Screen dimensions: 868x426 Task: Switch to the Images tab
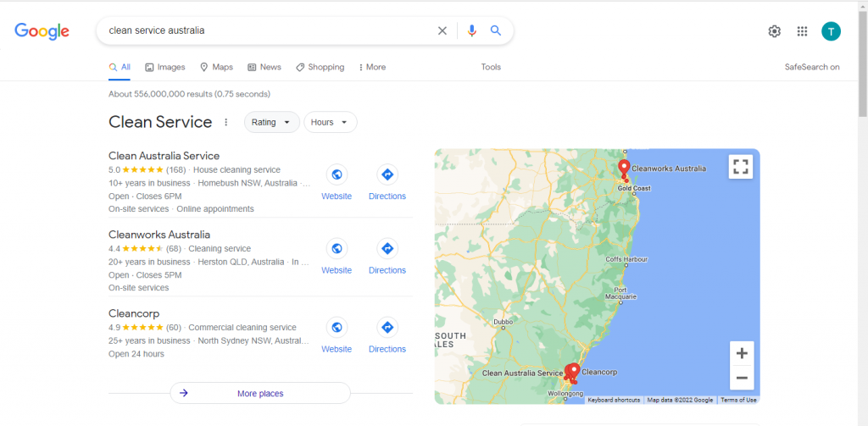(x=164, y=67)
